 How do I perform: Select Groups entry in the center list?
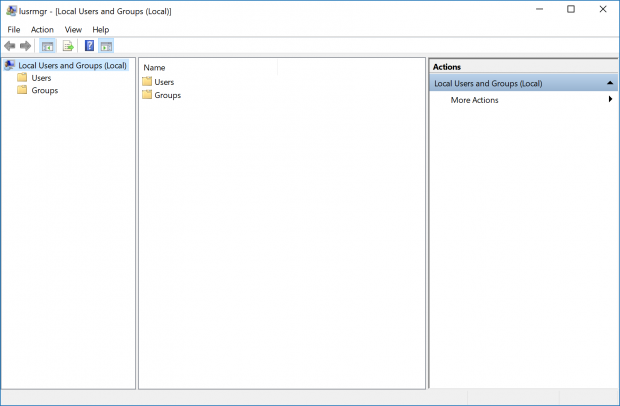click(x=168, y=95)
